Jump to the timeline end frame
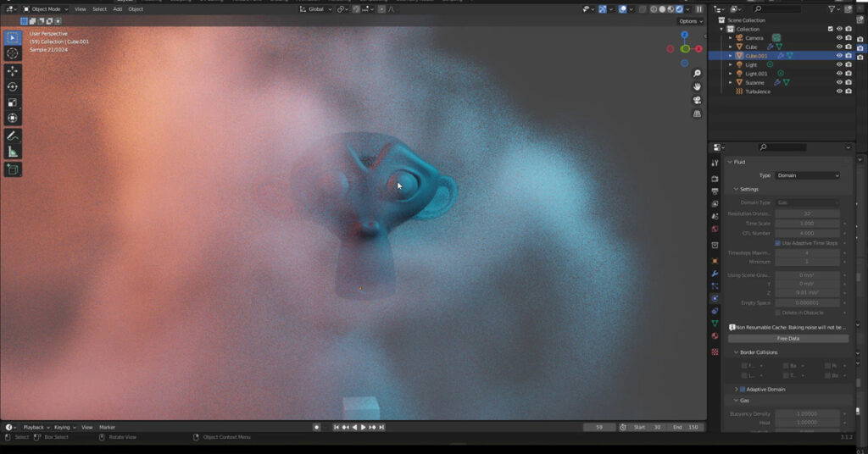 381,428
